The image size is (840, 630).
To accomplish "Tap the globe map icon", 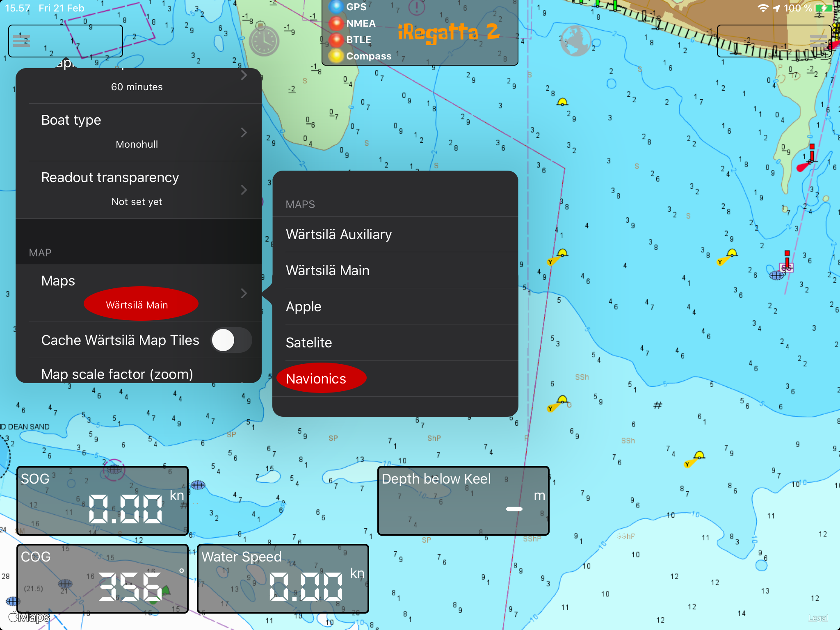I will (x=575, y=41).
